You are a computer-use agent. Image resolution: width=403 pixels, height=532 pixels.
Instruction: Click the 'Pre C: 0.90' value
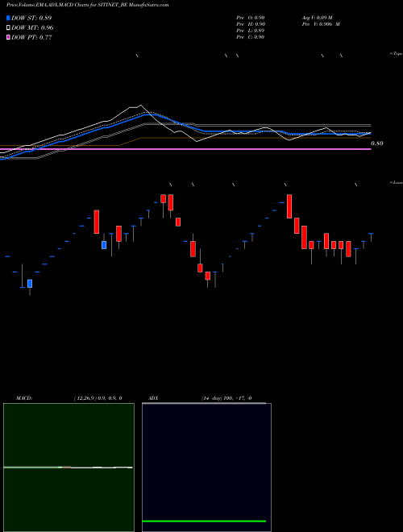[251, 37]
